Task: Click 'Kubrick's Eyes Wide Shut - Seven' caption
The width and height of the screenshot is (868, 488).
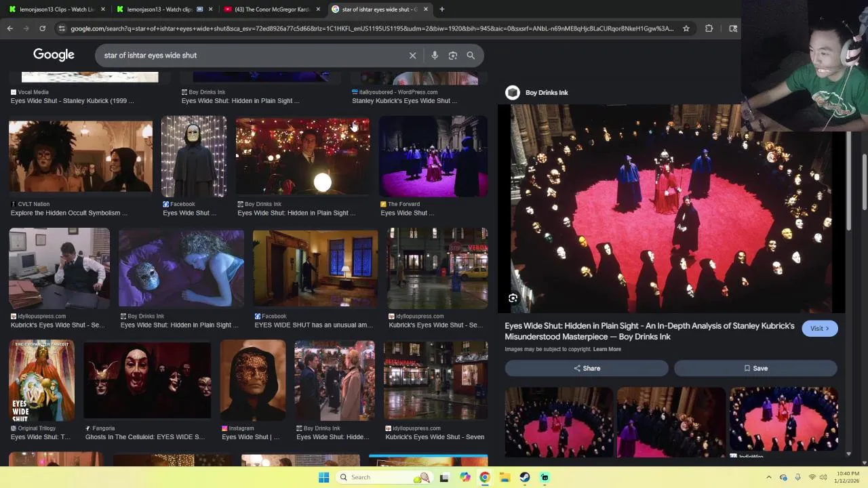Action: (435, 437)
